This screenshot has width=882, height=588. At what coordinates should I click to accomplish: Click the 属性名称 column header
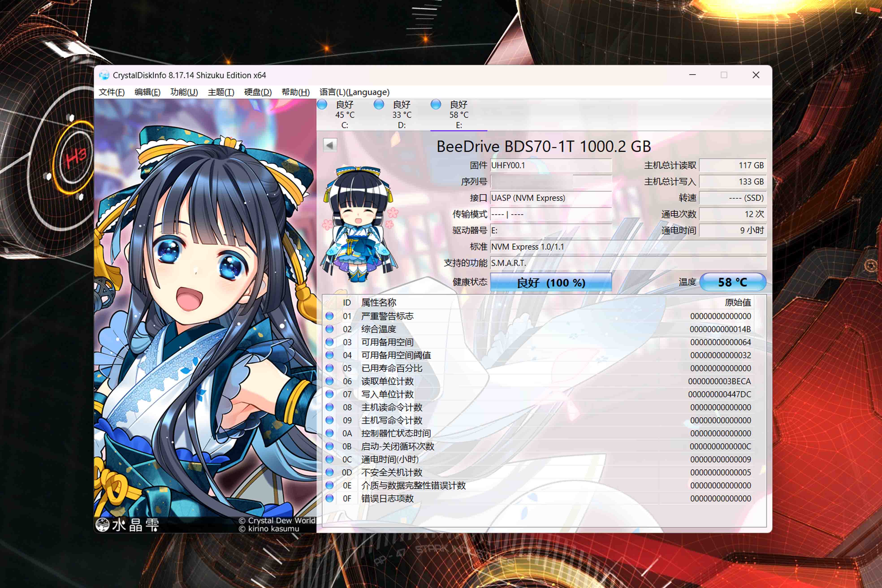(378, 303)
